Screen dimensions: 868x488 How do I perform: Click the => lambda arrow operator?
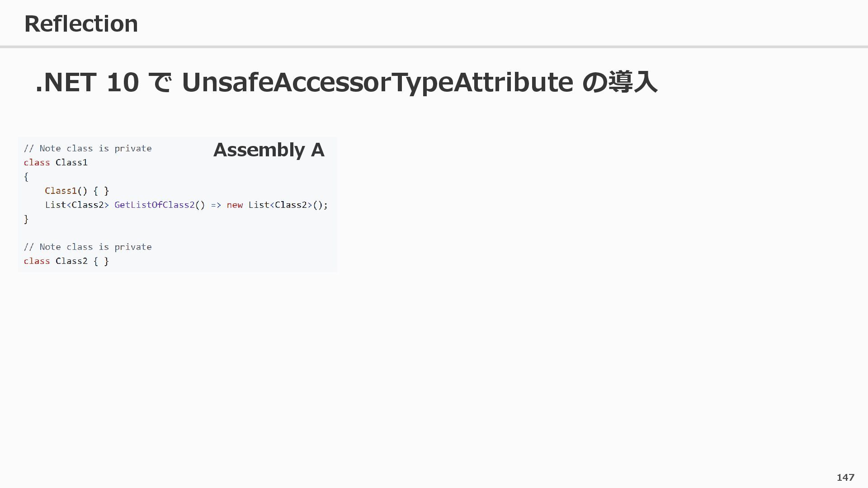[216, 205]
